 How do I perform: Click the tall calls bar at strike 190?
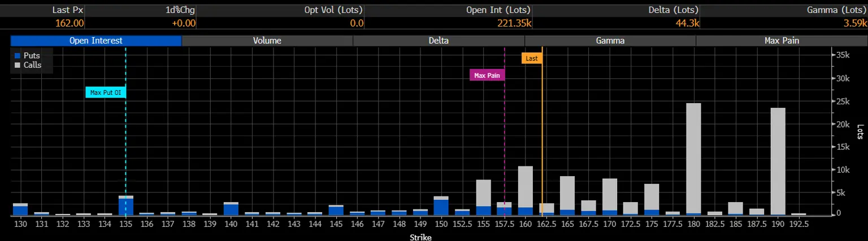[778, 161]
